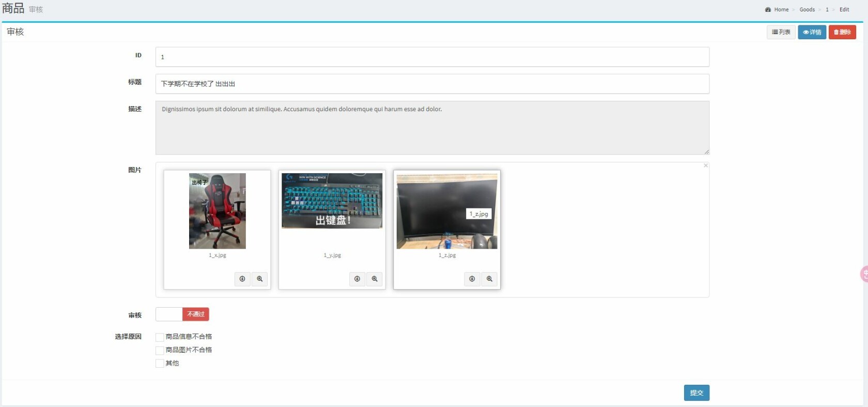Go to Home in the breadcrumb
This screenshot has height=407, width=868.
(x=781, y=9)
